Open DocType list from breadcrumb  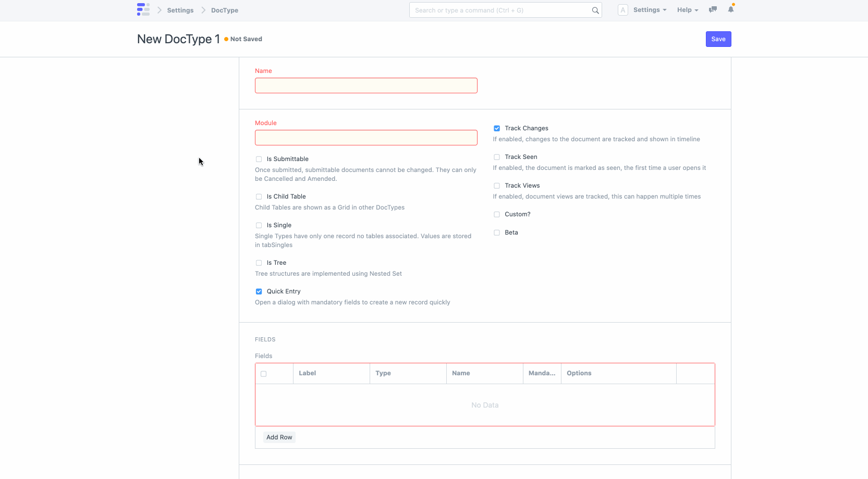pyautogui.click(x=225, y=10)
